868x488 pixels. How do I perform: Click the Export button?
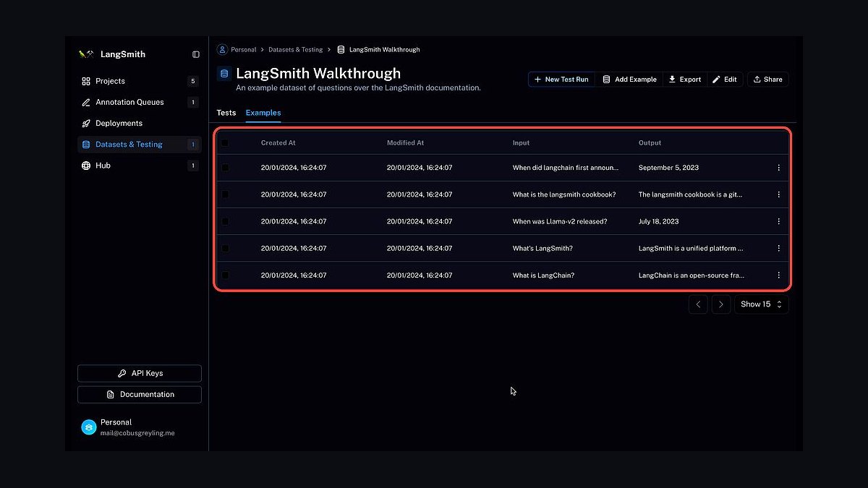click(684, 80)
